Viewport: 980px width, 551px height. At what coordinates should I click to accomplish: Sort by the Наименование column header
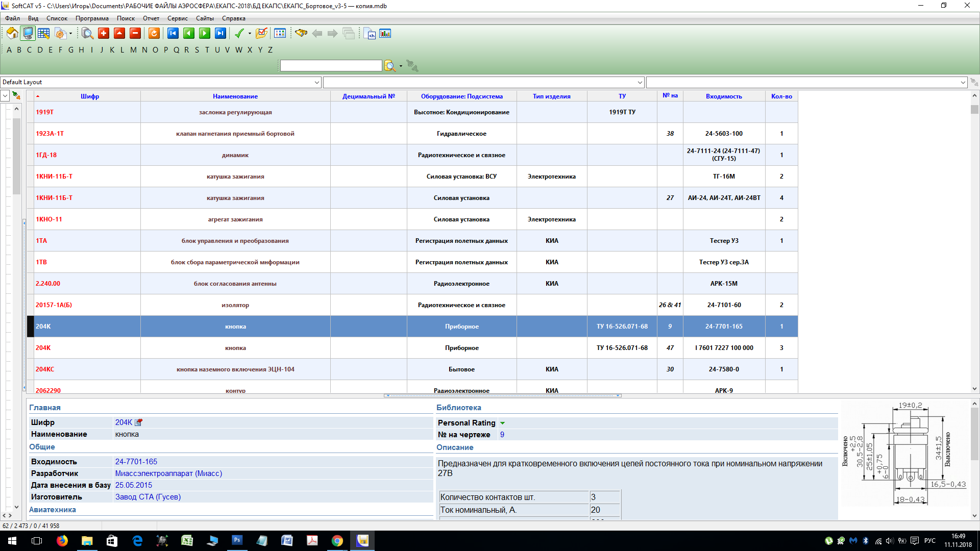235,96
